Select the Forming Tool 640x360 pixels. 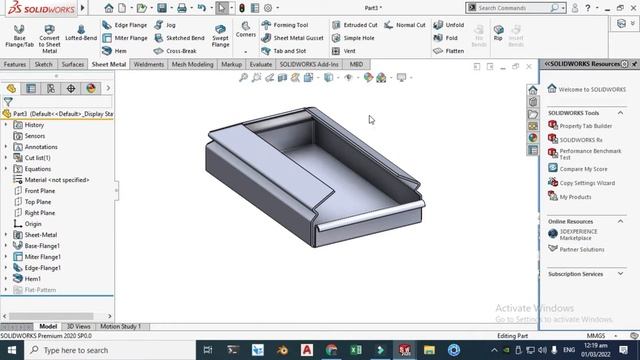click(x=284, y=25)
